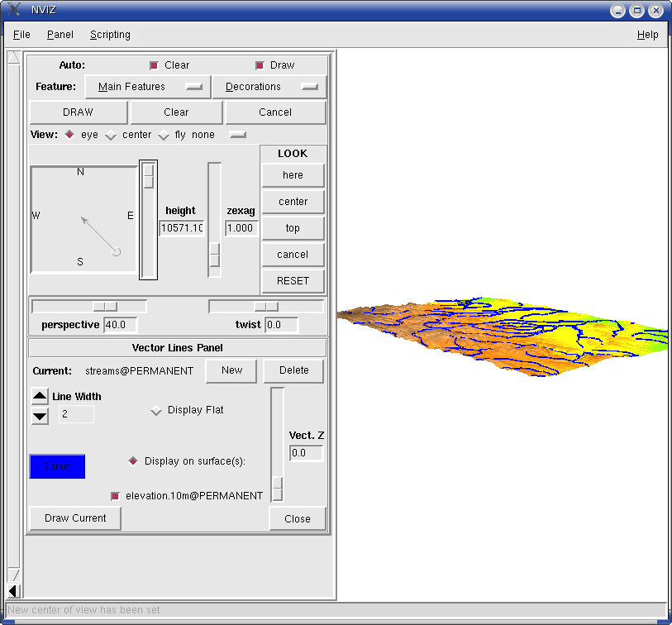Click panel scrollbar down arrow
The height and width of the screenshot is (625, 672).
click(x=14, y=575)
